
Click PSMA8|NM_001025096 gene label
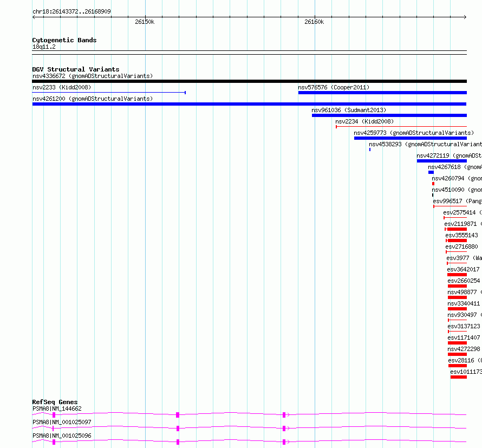click(x=62, y=436)
